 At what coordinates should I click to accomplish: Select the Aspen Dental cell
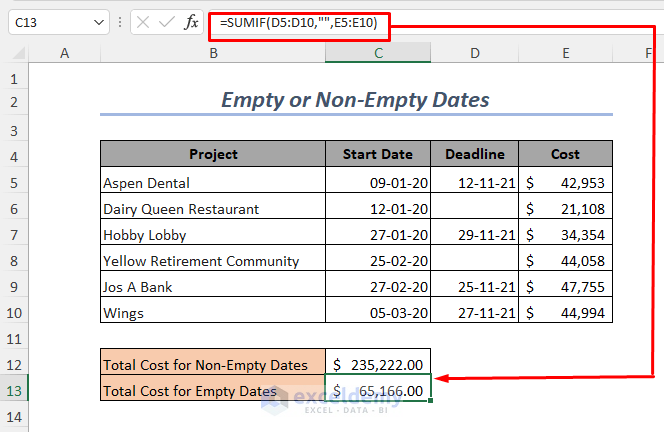point(213,183)
